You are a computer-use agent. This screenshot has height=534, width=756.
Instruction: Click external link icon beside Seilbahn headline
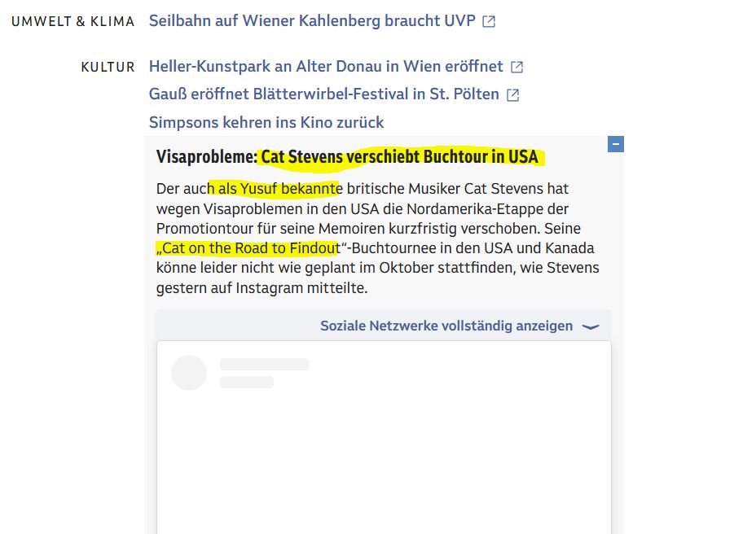(489, 21)
